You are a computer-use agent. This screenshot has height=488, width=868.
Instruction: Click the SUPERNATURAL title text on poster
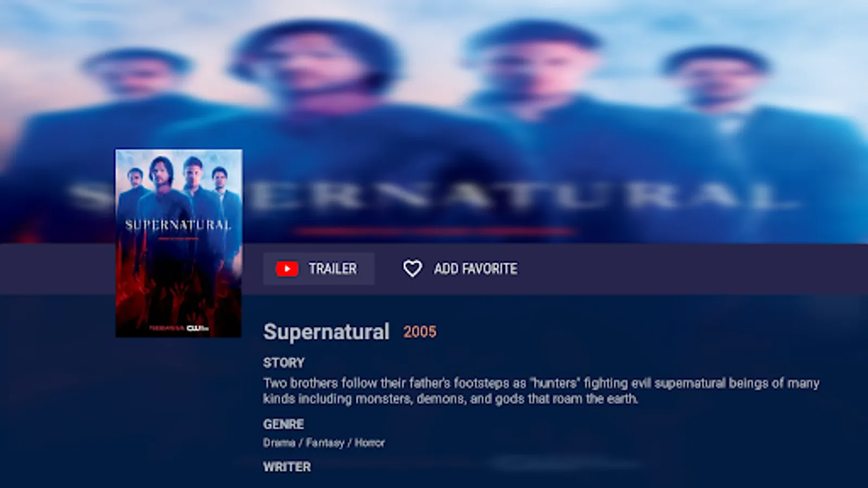[178, 224]
